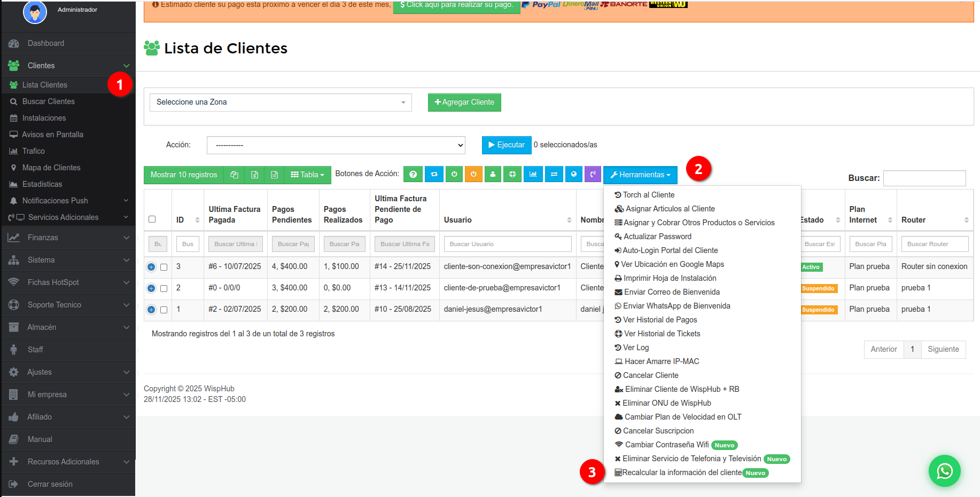Focus the Buscar search input field
Screen dimensions: 980x497
(x=924, y=178)
